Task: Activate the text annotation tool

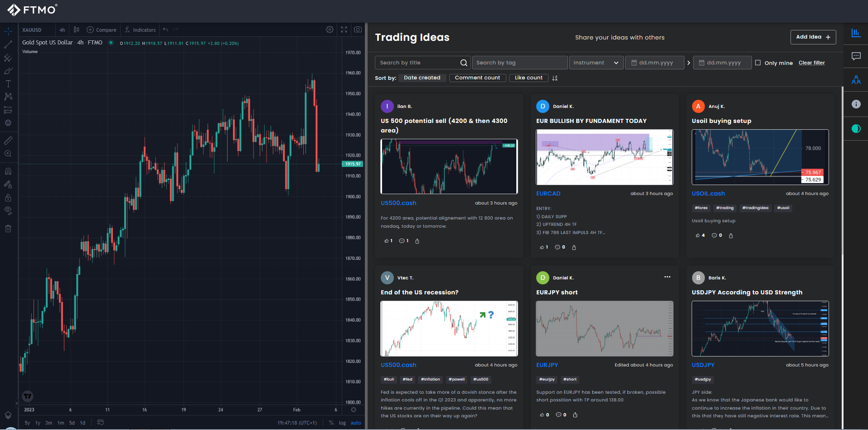Action: tap(8, 84)
